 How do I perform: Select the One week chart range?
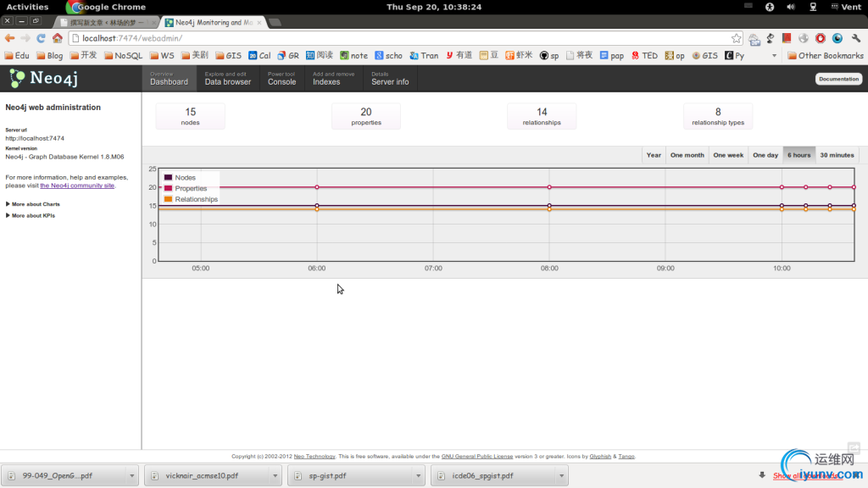[728, 155]
